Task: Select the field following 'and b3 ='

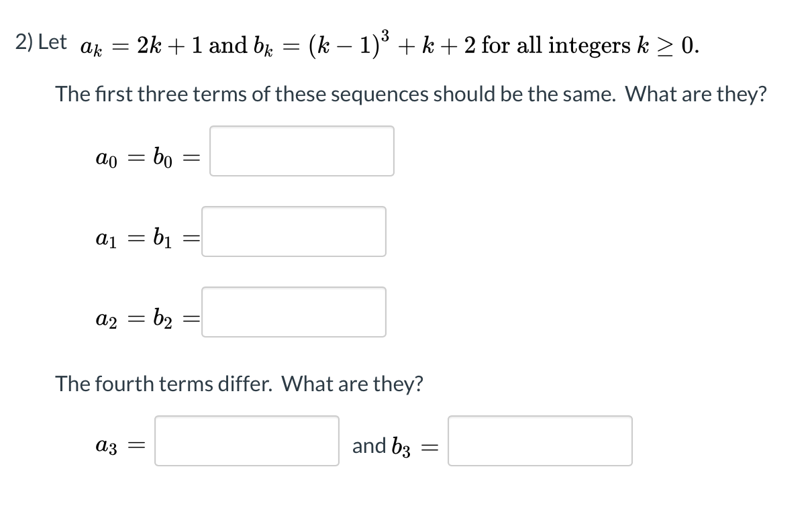Action: click(540, 442)
